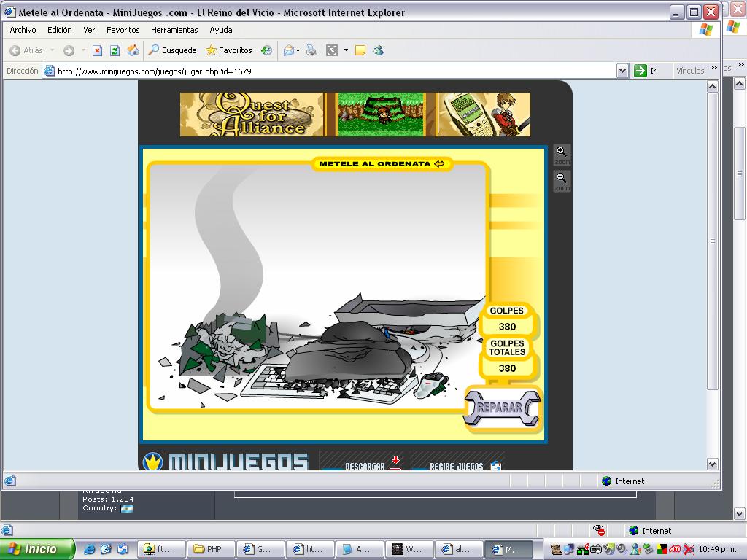Click the camera tray icon
The width and height of the screenshot is (747, 560).
click(595, 550)
